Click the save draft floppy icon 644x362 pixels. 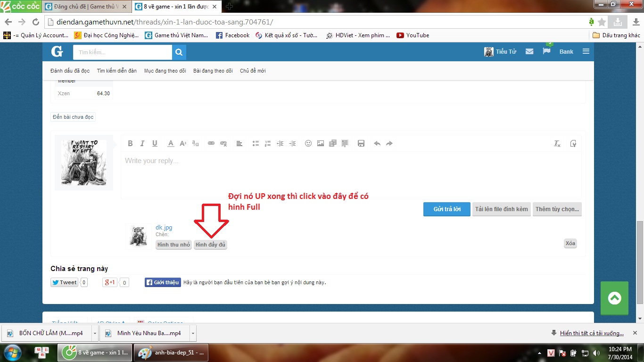361,144
